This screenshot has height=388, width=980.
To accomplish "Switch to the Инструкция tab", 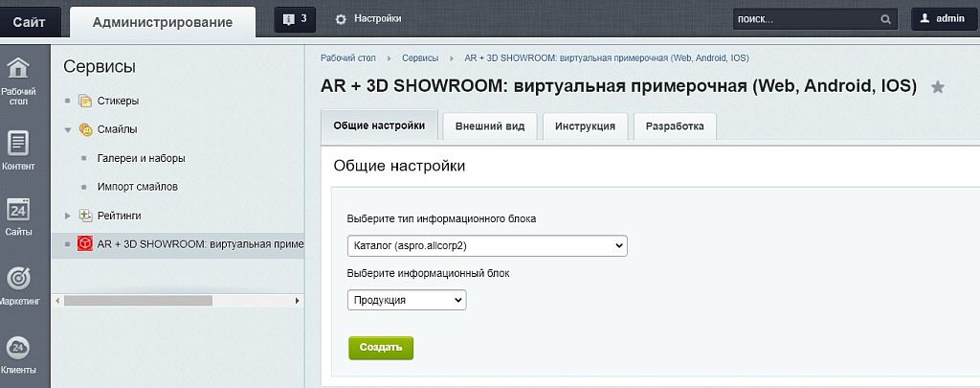I will tap(584, 126).
